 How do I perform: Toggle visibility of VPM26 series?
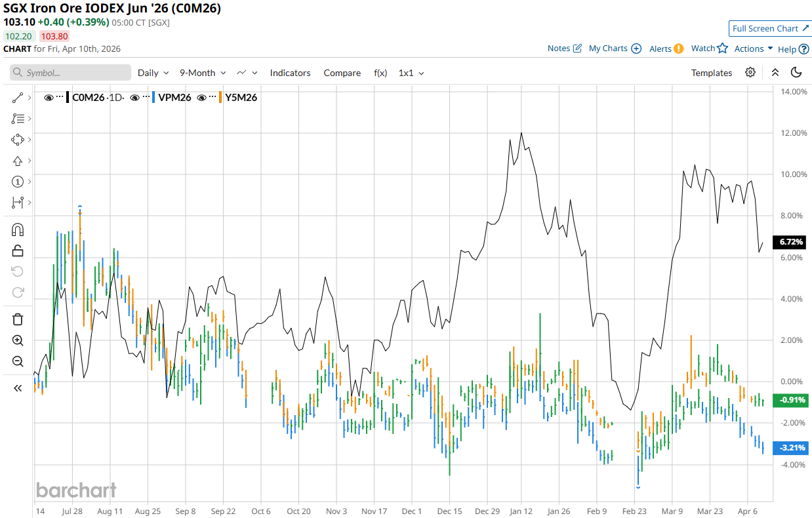click(134, 98)
